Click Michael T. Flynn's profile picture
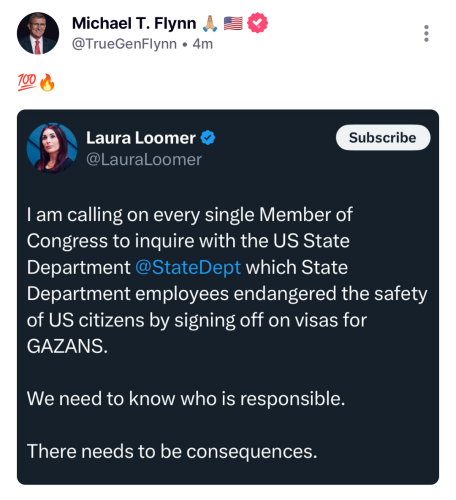Image resolution: width=456 pixels, height=500 pixels. coord(38,33)
